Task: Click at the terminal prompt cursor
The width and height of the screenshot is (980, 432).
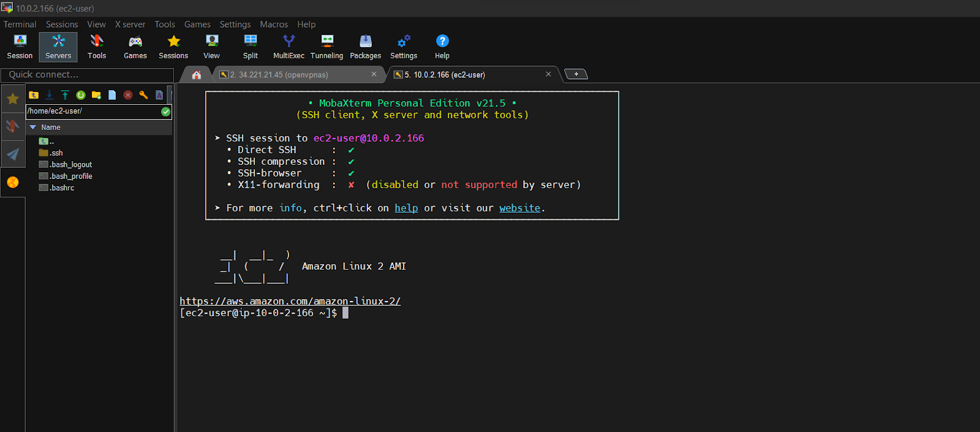Action: pyautogui.click(x=345, y=313)
